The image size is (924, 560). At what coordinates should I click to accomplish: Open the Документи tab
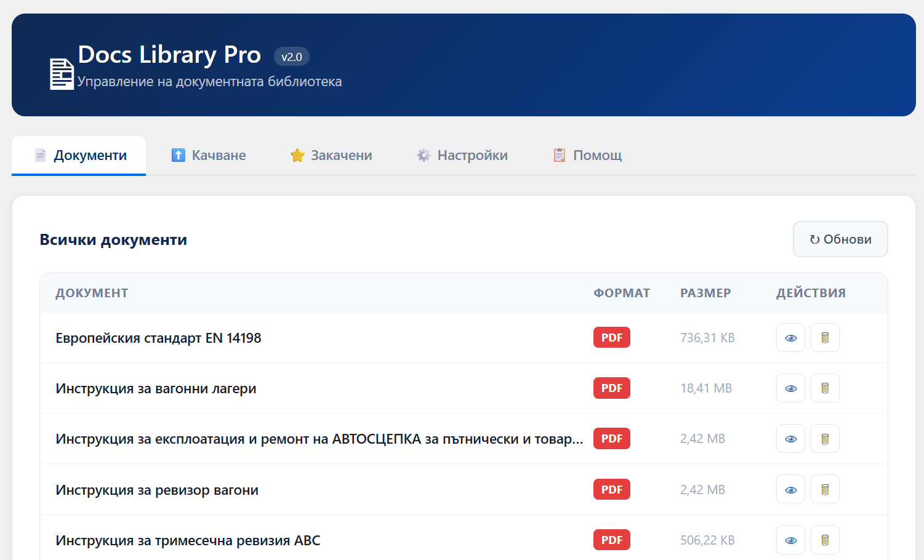coord(79,155)
